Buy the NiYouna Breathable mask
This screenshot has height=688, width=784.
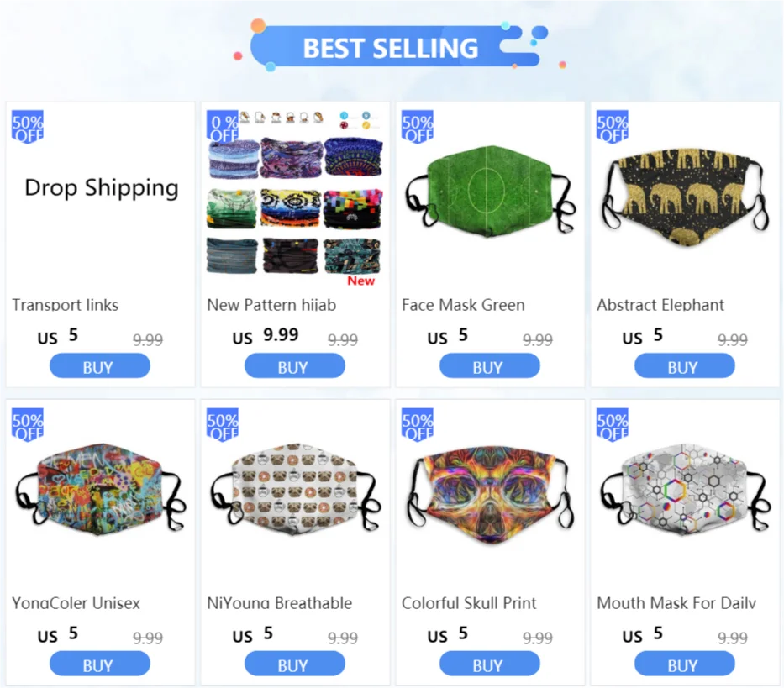[x=294, y=664]
